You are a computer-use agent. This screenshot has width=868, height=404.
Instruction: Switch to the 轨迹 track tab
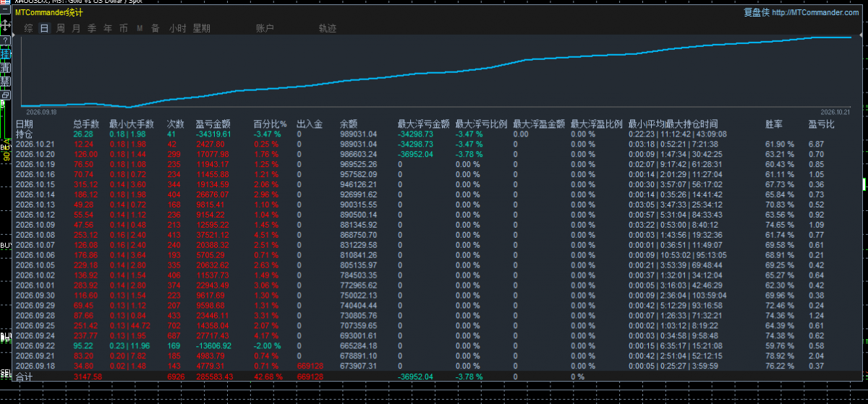[328, 28]
